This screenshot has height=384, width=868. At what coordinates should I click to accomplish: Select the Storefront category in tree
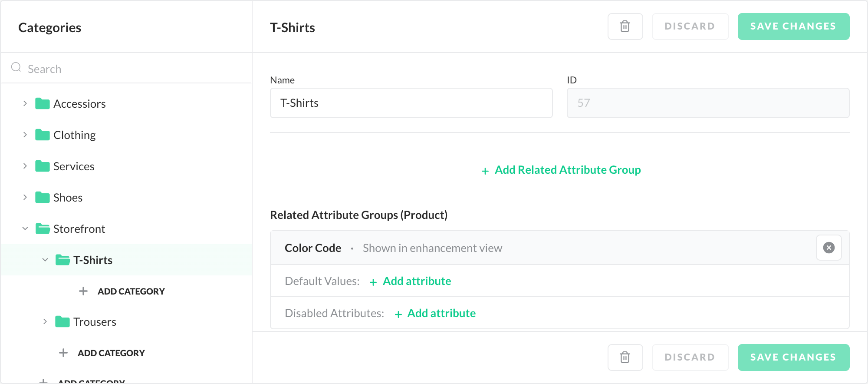[79, 229]
